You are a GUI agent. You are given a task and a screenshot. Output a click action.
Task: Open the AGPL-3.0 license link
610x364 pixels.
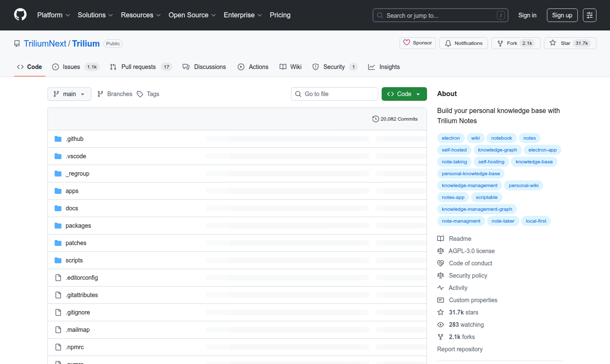[x=471, y=251]
